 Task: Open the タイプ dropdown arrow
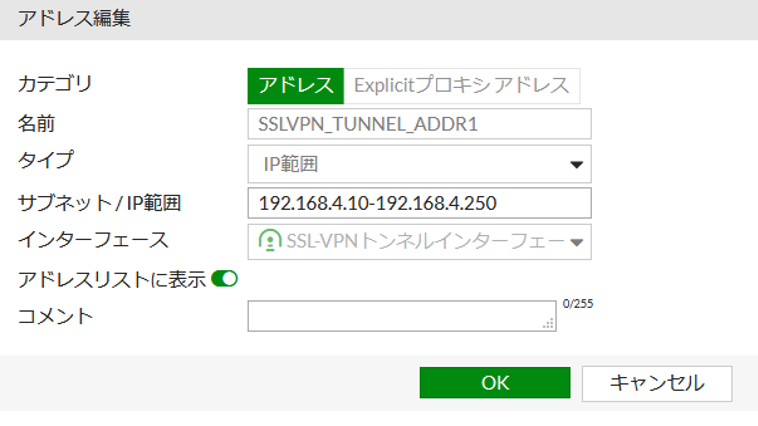tap(576, 165)
